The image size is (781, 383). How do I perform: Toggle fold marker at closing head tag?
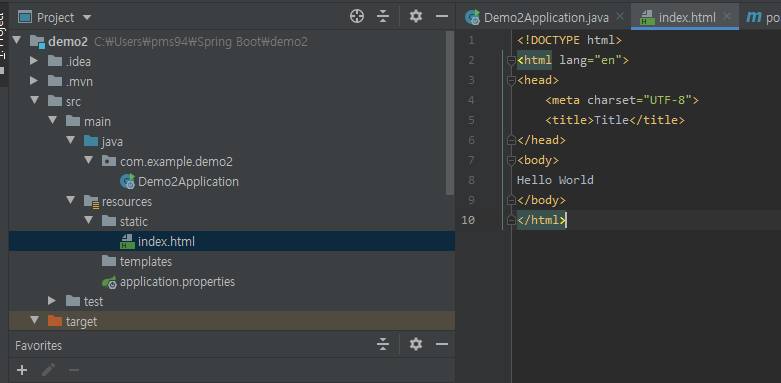coord(511,140)
